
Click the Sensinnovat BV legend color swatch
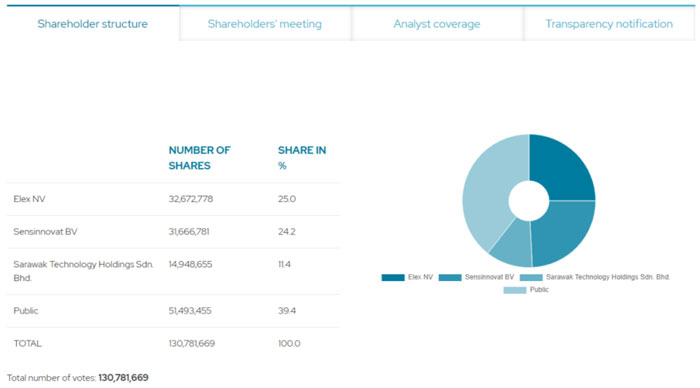pyautogui.click(x=450, y=277)
